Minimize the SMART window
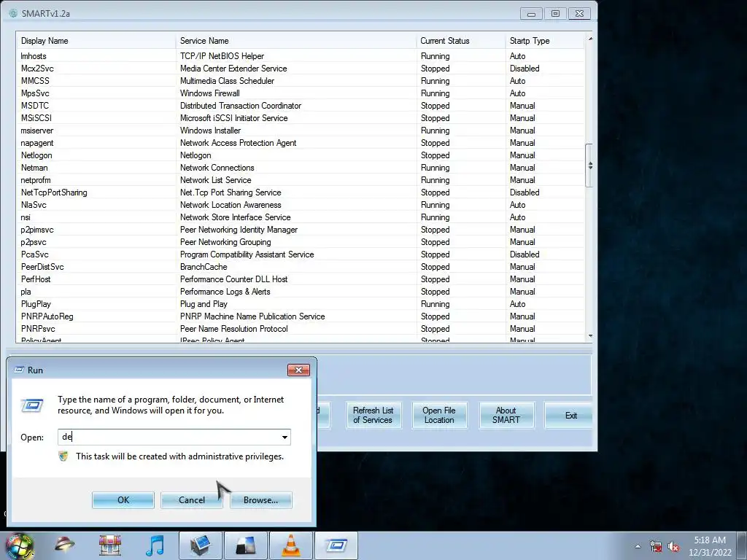The height and width of the screenshot is (560, 747). [x=531, y=13]
